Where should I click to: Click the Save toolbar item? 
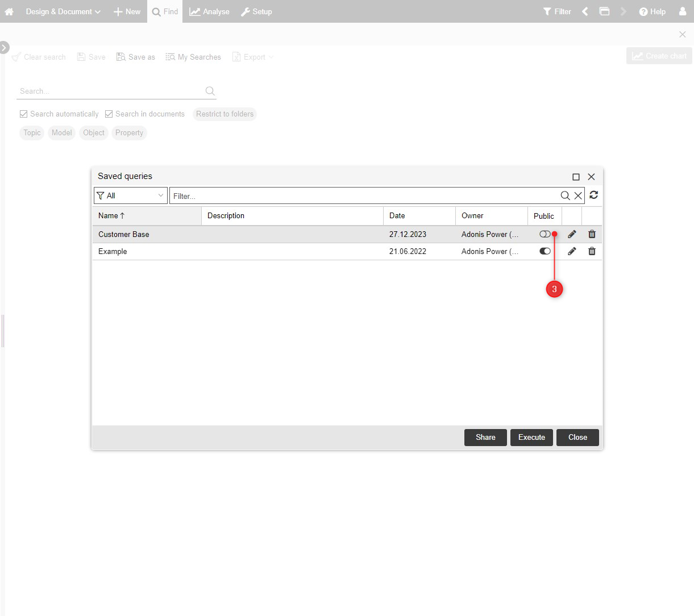pos(92,57)
